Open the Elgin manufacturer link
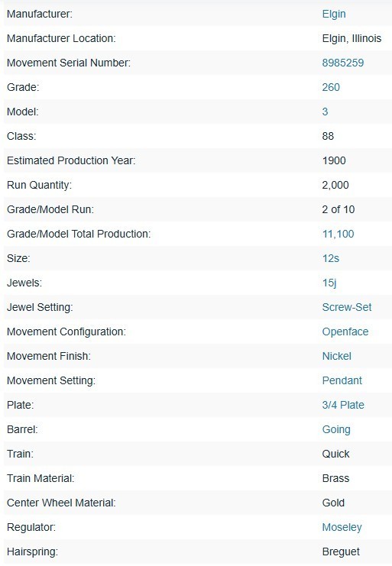The width and height of the screenshot is (392, 566). coord(334,14)
